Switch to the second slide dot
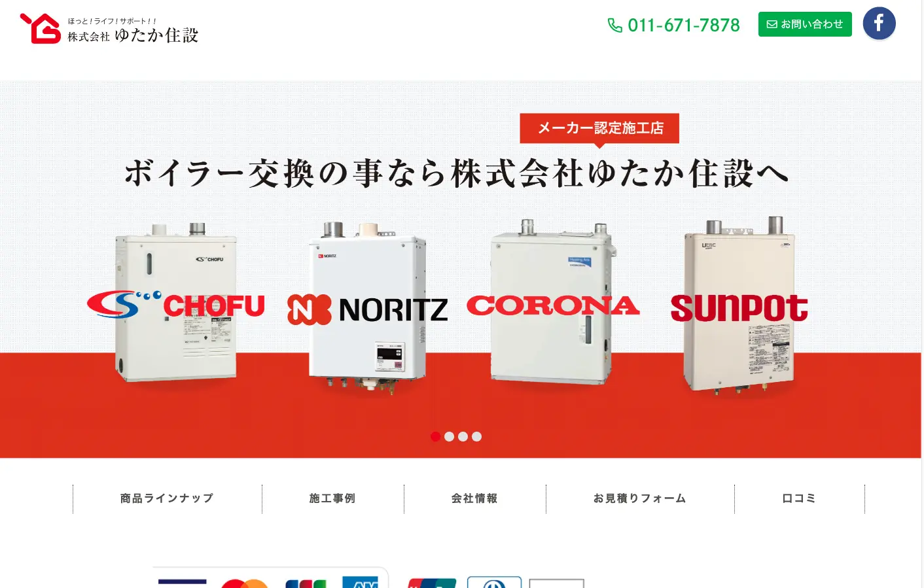Screen dimensions: 924x588 [x=449, y=436]
